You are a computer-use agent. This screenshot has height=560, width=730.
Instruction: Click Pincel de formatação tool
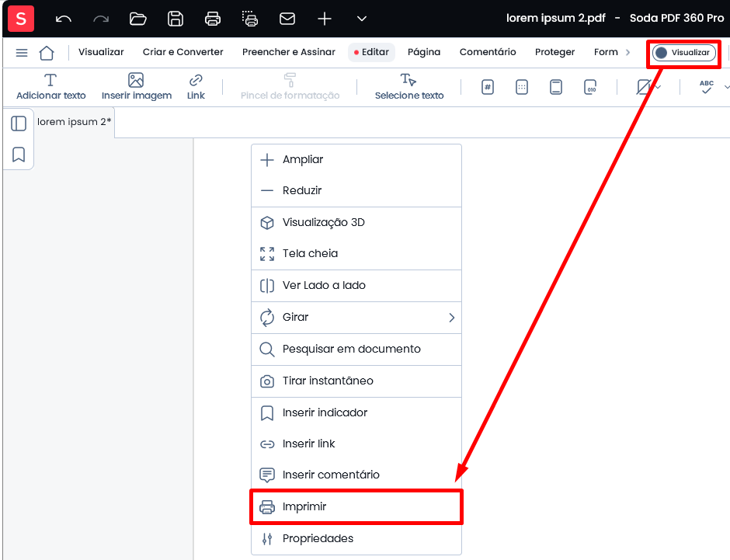pos(290,87)
